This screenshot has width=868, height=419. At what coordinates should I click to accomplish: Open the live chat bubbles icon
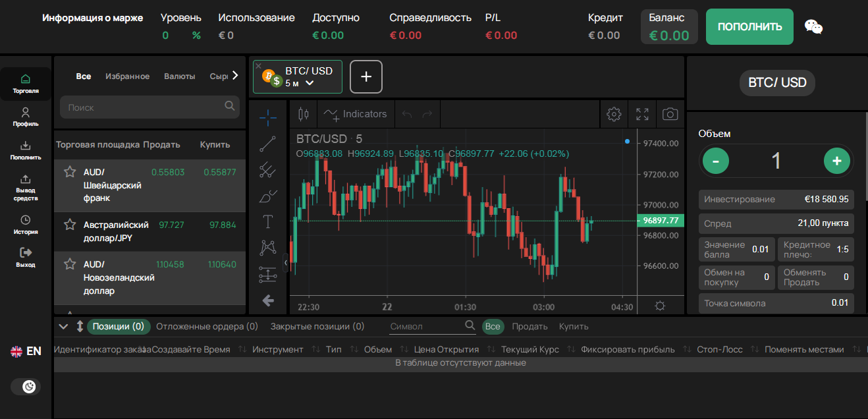coord(814,27)
